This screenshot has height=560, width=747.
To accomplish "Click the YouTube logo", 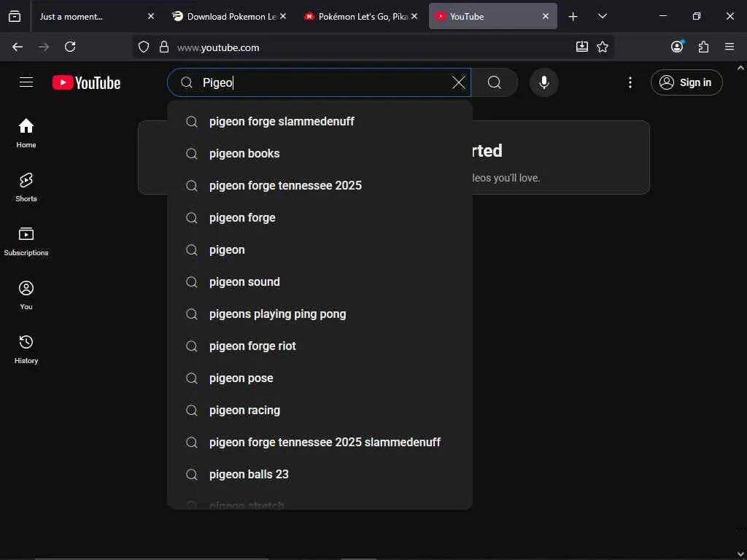I will click(86, 82).
